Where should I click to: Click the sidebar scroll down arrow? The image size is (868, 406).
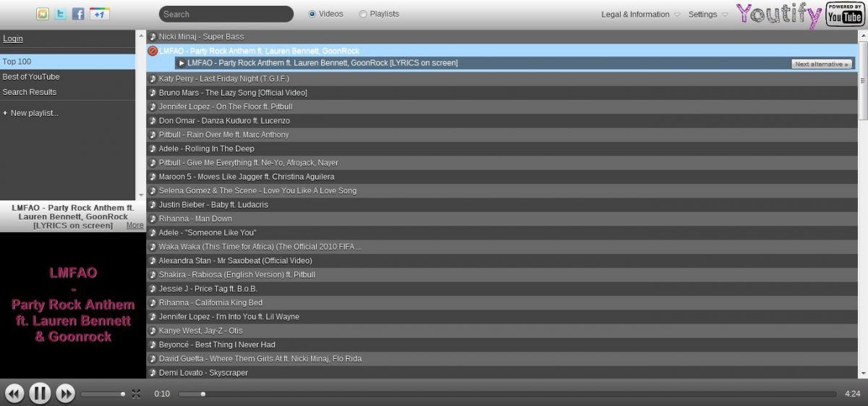point(141,195)
